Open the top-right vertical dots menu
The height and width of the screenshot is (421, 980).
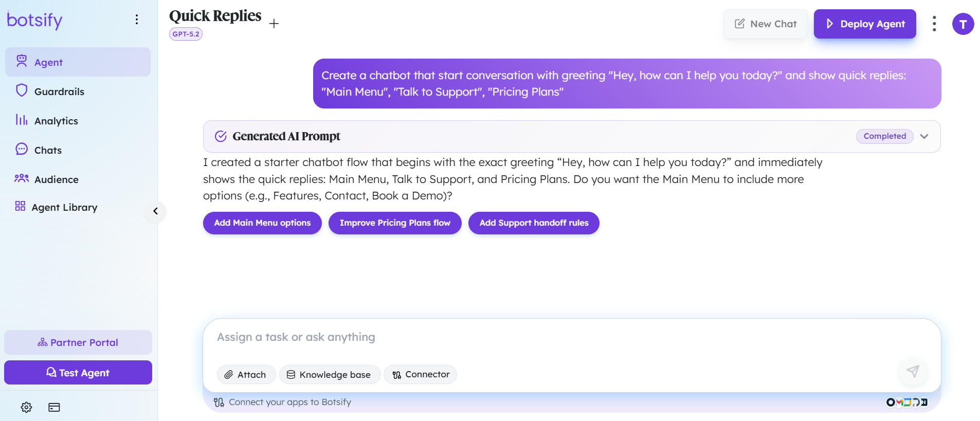tap(934, 24)
